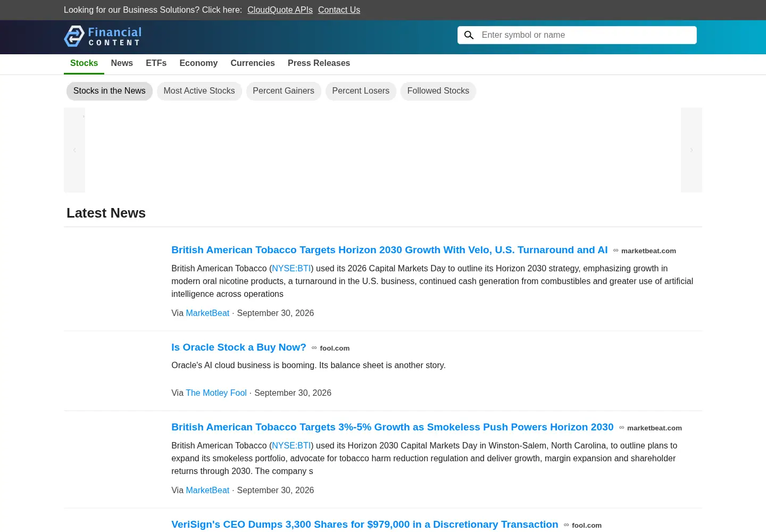
Task: Click NYSE:BTI ticker in Smokeless Push article
Action: (291, 446)
